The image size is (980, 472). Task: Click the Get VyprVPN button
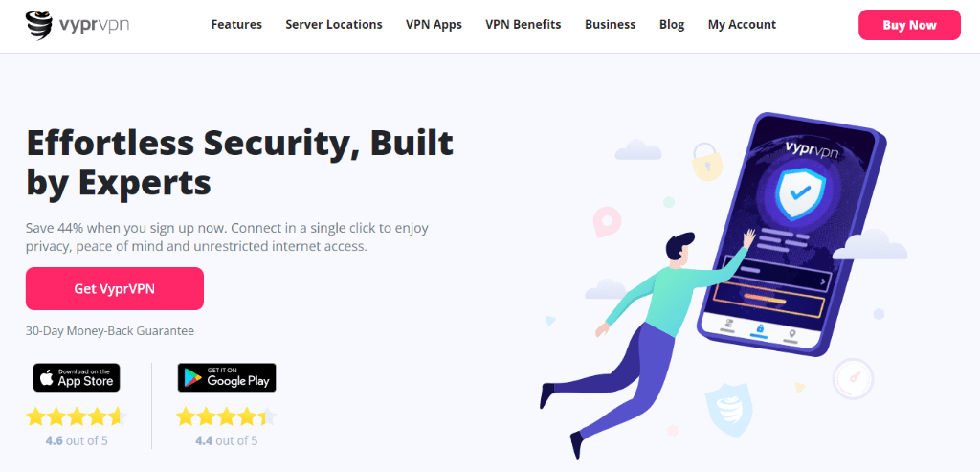pos(115,289)
